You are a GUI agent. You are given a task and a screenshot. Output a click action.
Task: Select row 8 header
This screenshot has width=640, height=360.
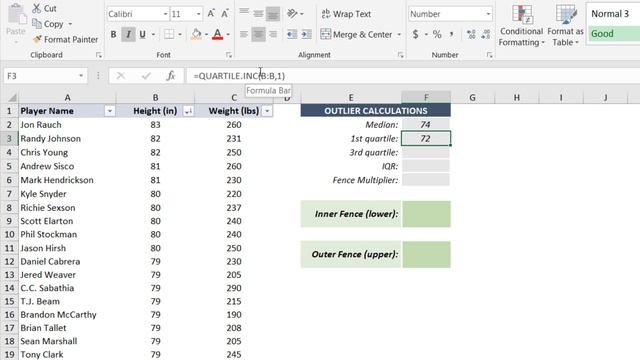click(9, 207)
